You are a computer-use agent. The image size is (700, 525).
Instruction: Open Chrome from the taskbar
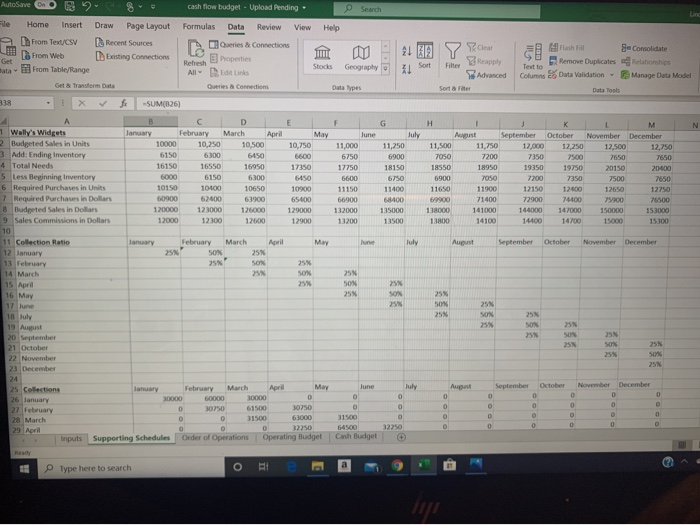pos(397,466)
